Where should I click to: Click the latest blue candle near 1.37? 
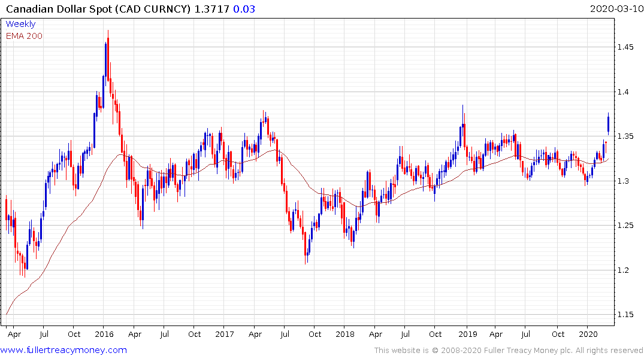pos(608,124)
